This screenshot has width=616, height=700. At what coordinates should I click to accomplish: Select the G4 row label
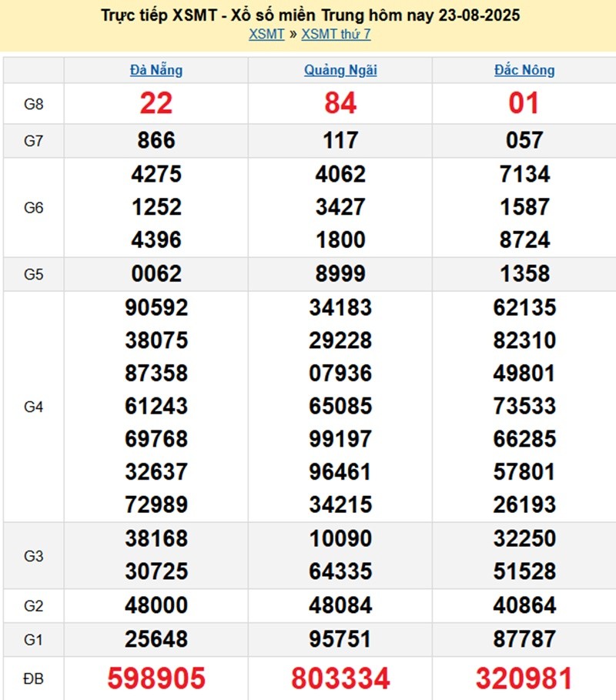coord(33,407)
